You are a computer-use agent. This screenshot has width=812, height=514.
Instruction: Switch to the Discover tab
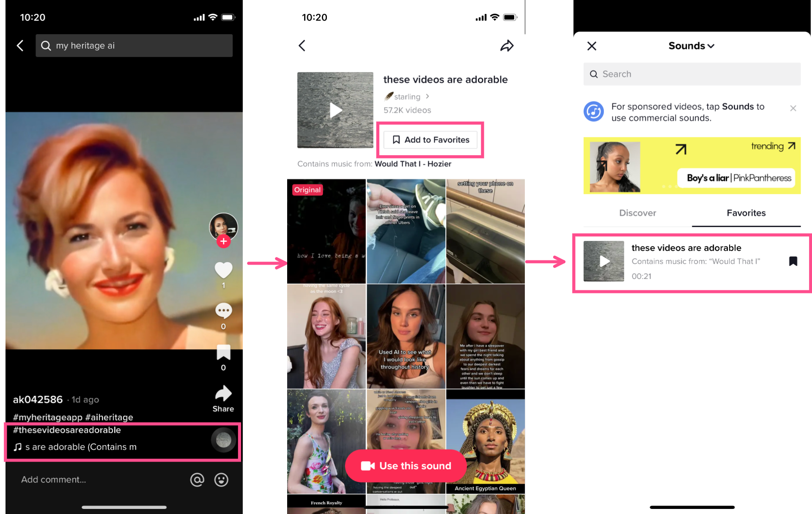637,213
